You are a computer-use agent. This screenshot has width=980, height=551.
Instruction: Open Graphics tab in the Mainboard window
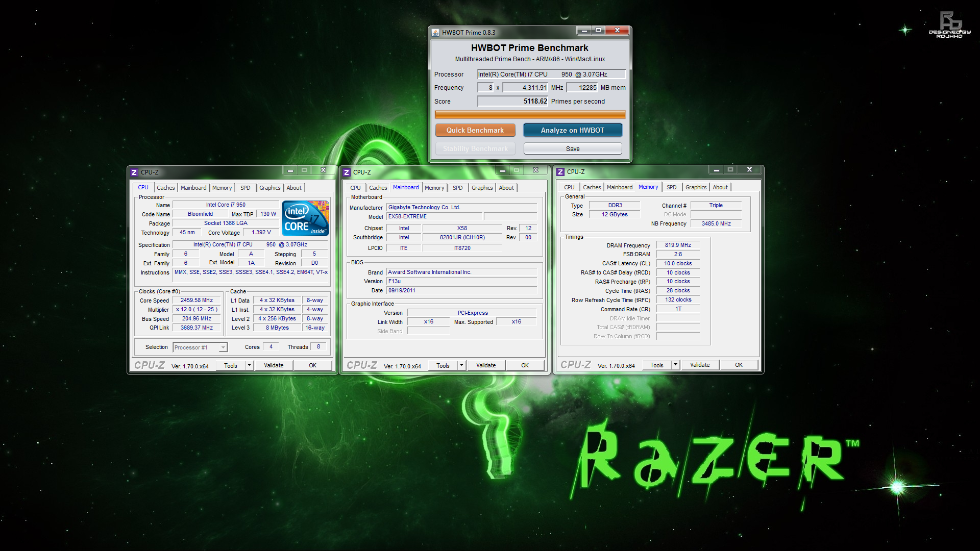482,188
